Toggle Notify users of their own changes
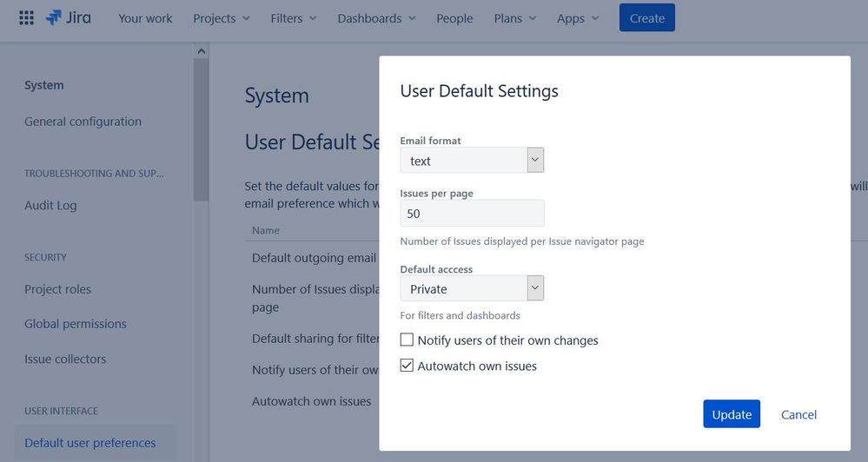The height and width of the screenshot is (462, 868). (x=407, y=340)
